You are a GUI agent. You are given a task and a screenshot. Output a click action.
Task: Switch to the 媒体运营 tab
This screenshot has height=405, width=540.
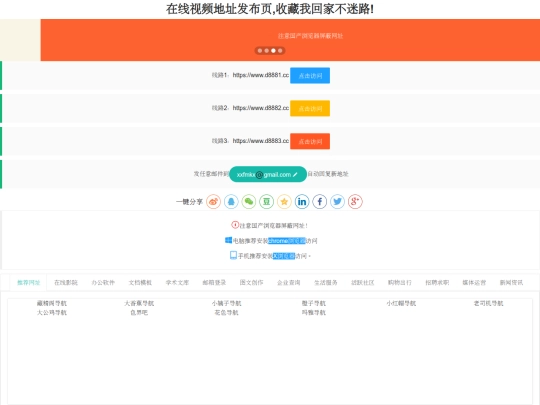click(474, 283)
